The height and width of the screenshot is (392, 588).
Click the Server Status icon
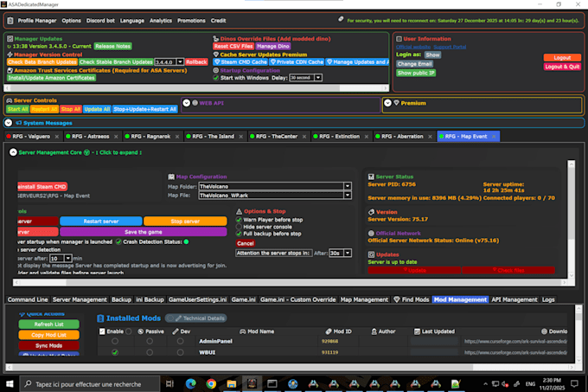pos(371,177)
